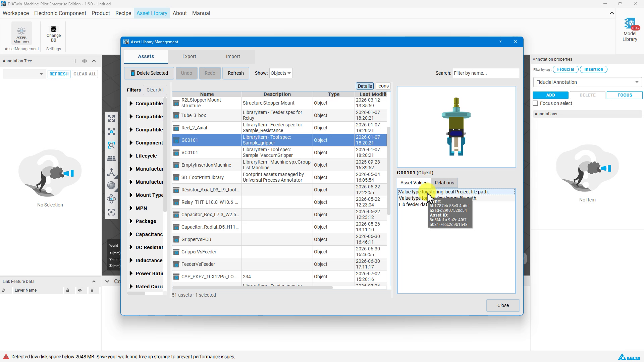Click the fit-all expand arrows viewport icon
This screenshot has height=362, width=644.
(x=111, y=118)
